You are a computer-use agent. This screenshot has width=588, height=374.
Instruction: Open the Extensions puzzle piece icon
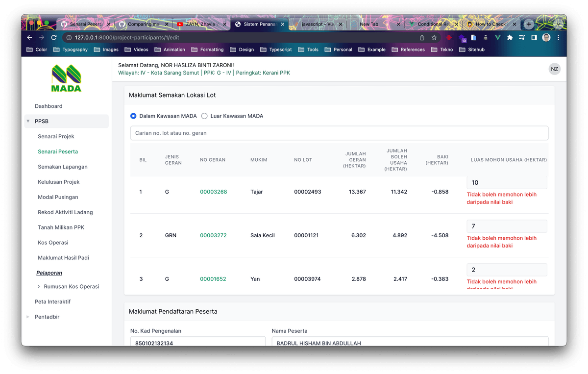[x=510, y=38]
